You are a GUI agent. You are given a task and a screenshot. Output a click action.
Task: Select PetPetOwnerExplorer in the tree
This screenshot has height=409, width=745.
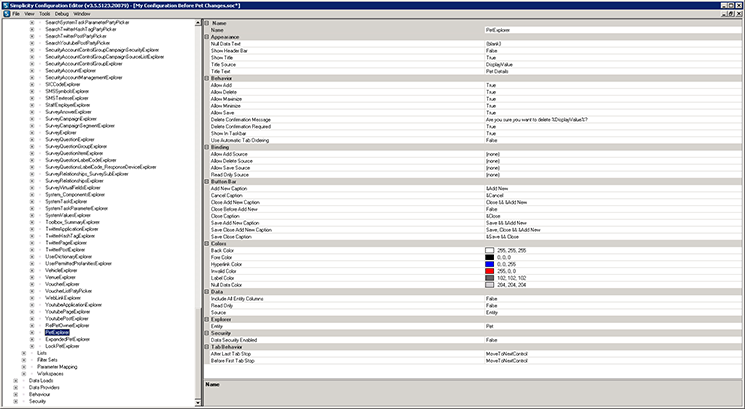pos(67,326)
